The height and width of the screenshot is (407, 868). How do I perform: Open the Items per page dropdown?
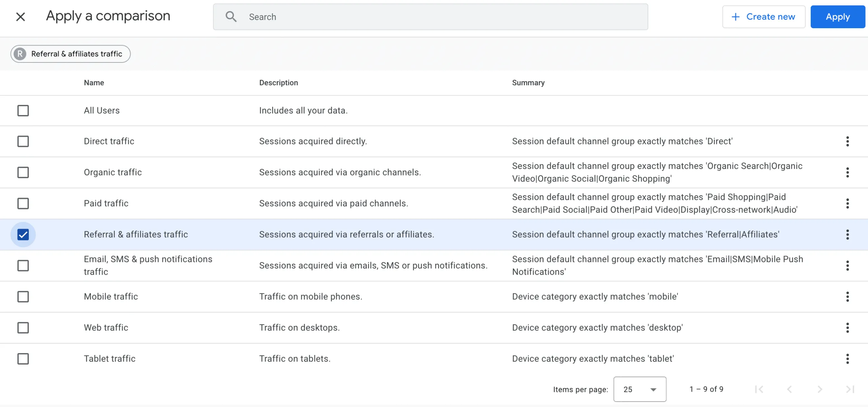click(640, 389)
